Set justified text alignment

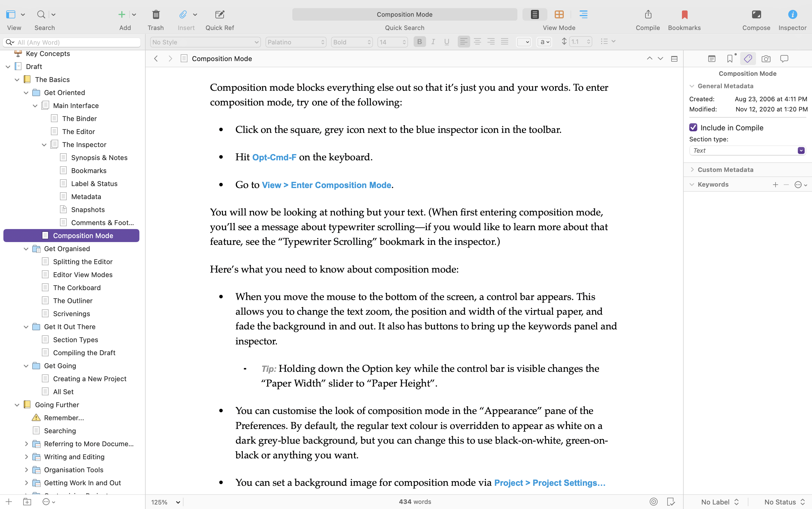504,42
